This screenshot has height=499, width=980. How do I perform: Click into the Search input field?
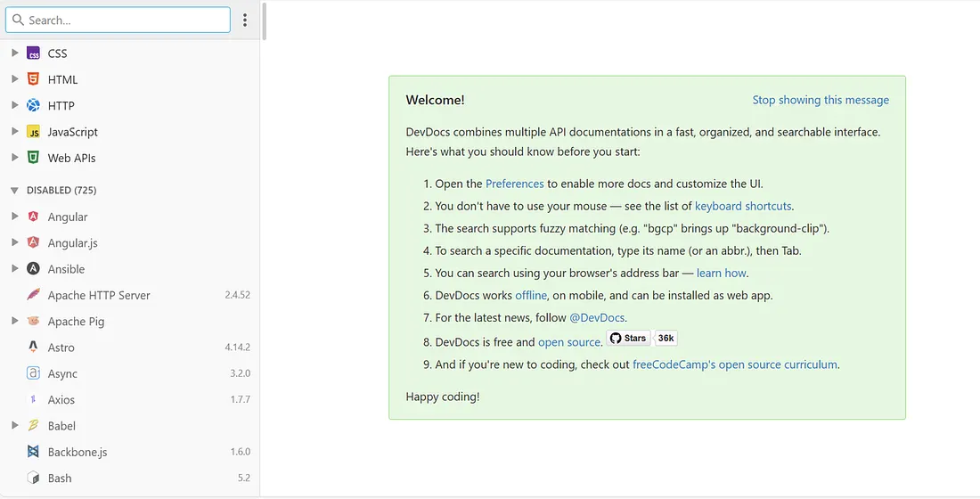(x=118, y=20)
